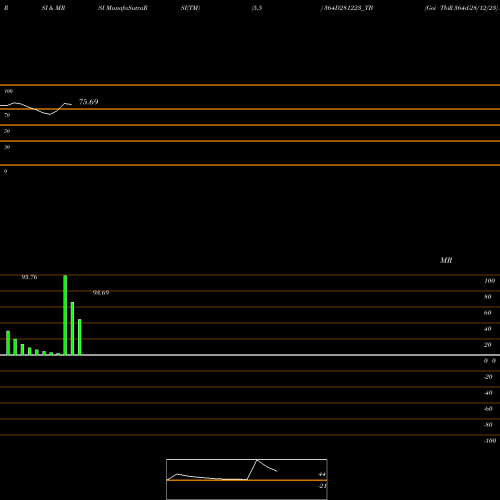Click the 'Goi Tbill 364d 28/12/23' title text
The height and width of the screenshot is (500, 500).
(462, 8)
